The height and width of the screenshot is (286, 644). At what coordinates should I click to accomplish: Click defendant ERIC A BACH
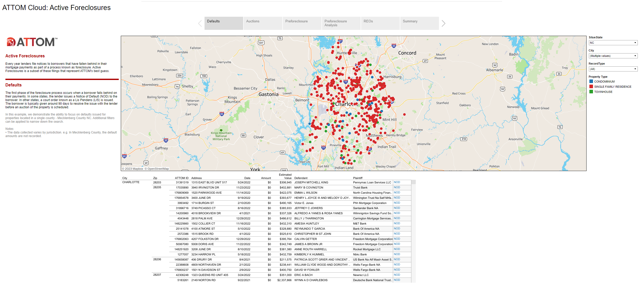(x=303, y=275)
